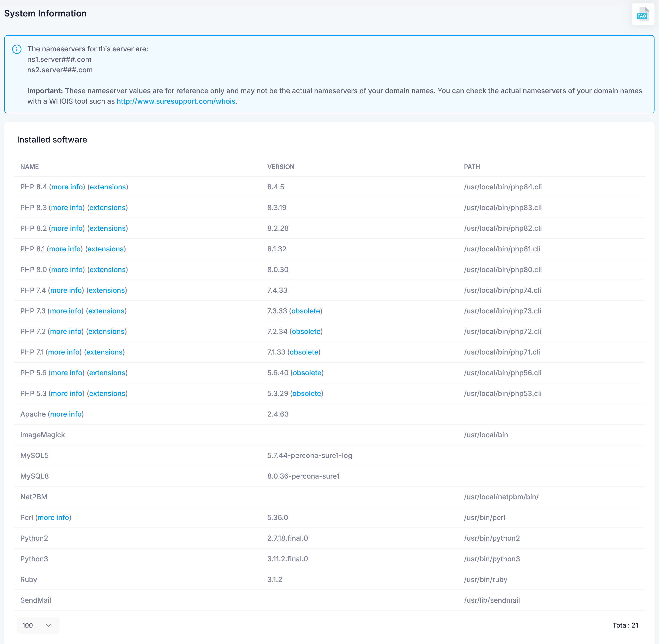659x644 pixels.
Task: Select the path /usr/local/bin/php84.cli
Action: point(502,187)
